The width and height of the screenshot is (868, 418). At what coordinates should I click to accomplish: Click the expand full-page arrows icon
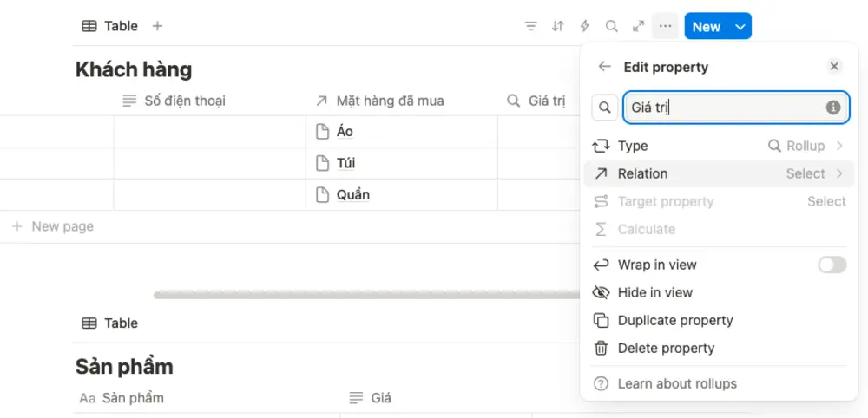638,26
